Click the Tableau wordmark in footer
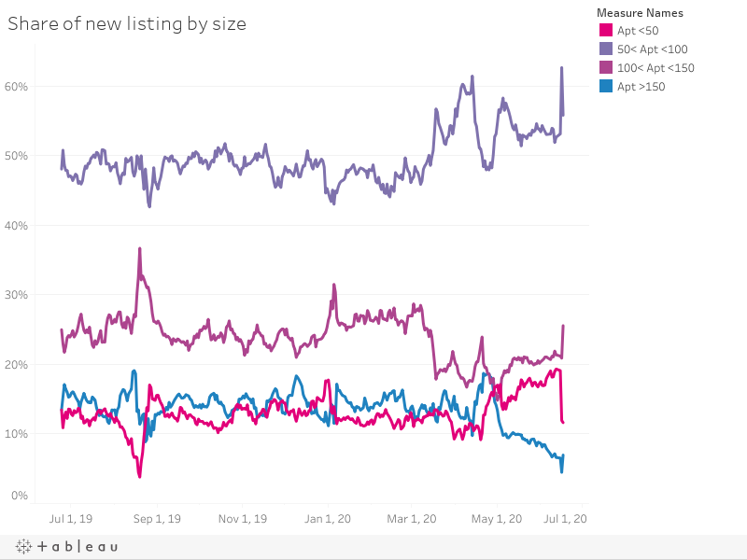 click(78, 546)
